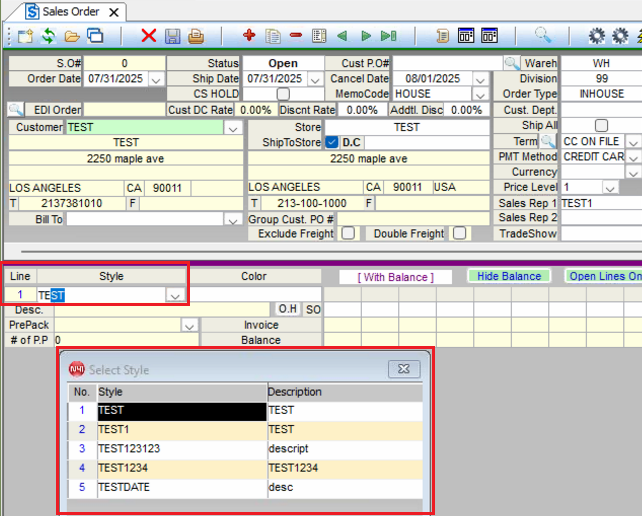Click the Sales Order tab icon
This screenshot has width=642, height=516.
tap(32, 11)
